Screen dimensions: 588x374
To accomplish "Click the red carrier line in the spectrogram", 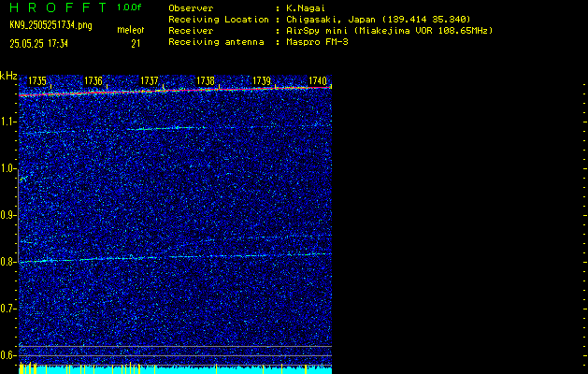I will [x=175, y=91].
